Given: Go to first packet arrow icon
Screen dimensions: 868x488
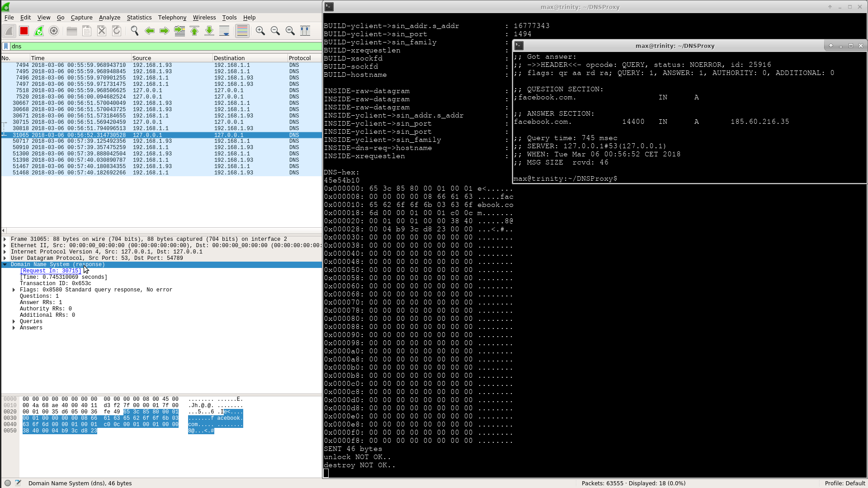Looking at the screenshot, I should (194, 31).
